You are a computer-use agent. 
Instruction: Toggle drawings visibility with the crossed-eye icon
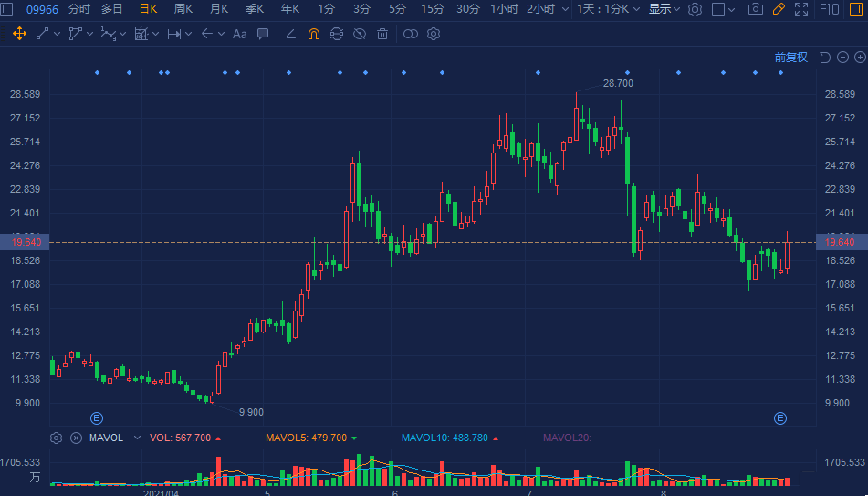(x=359, y=34)
